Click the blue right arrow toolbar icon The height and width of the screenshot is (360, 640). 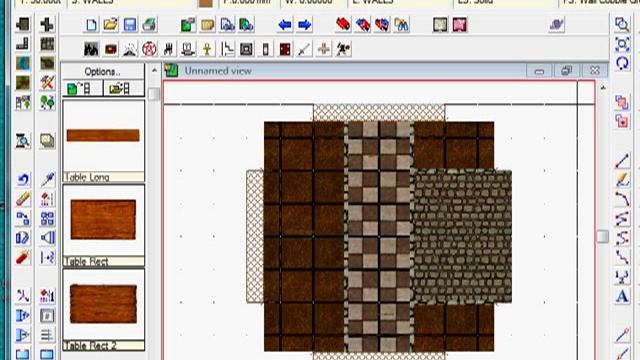304,25
